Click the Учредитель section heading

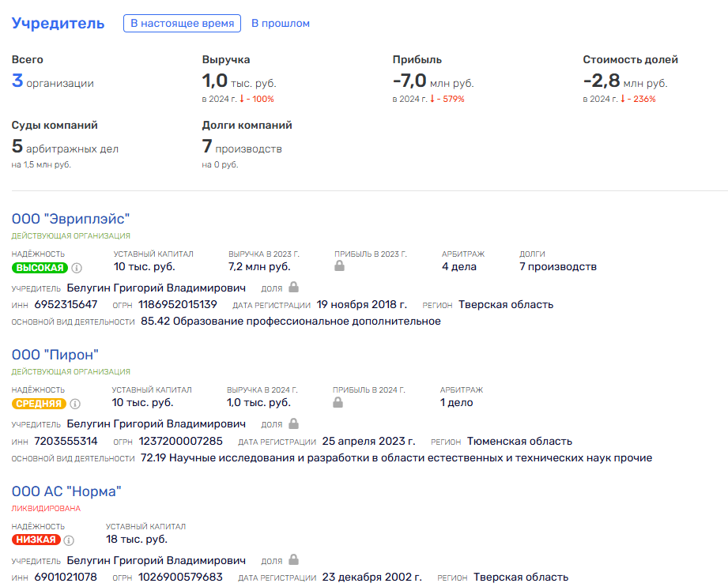click(58, 23)
